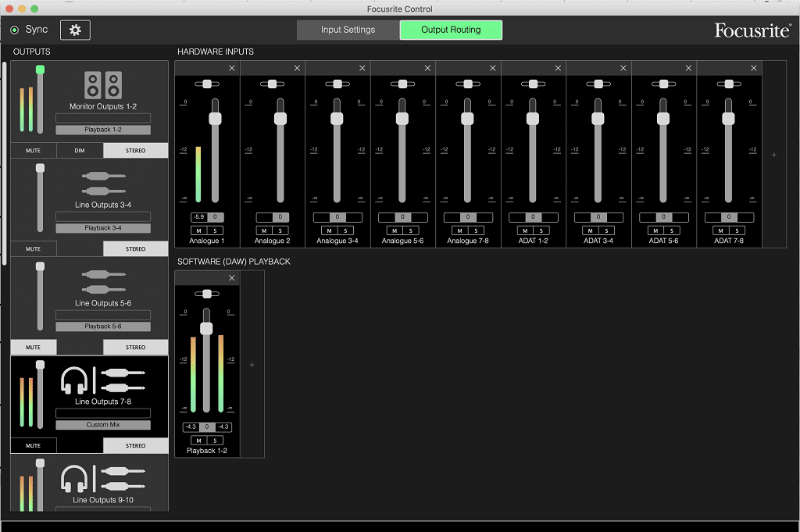800x532 pixels.
Task: Click the Line Outputs 9-10 headphone icon
Action: tap(74, 479)
